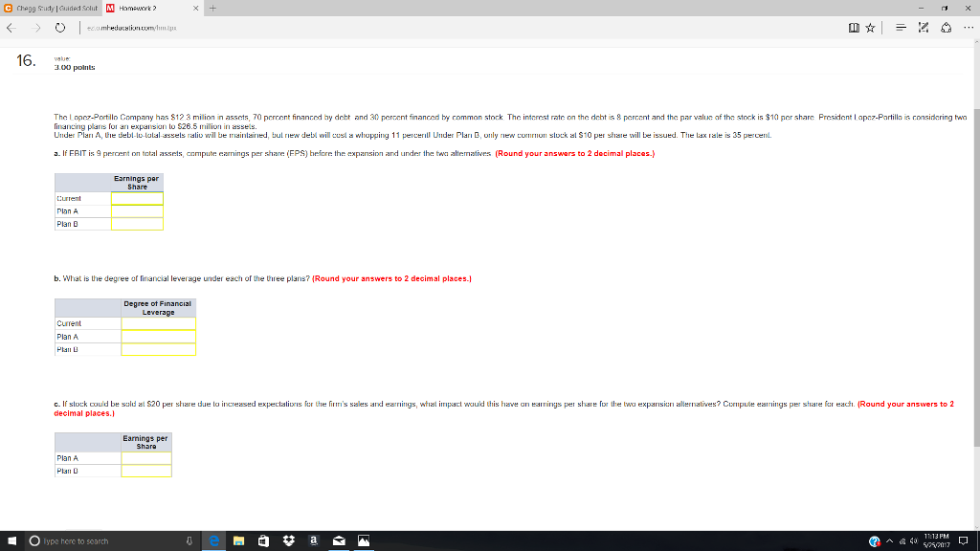Open Amazon app from taskbar

(314, 541)
